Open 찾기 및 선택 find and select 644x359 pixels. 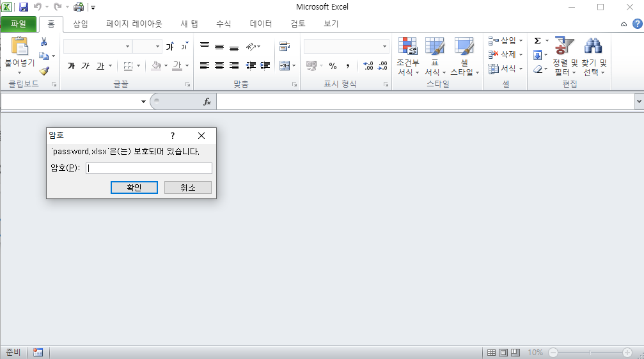[594, 56]
